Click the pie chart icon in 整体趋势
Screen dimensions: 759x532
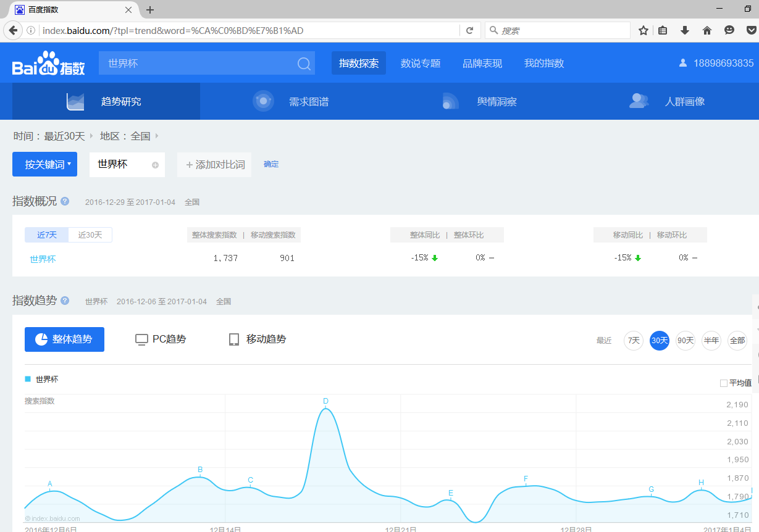(41, 339)
